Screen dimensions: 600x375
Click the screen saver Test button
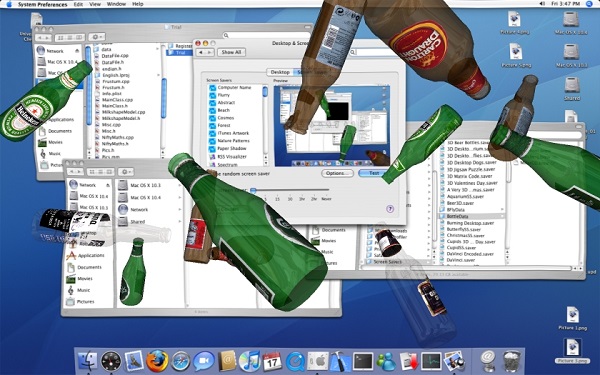[x=373, y=173]
